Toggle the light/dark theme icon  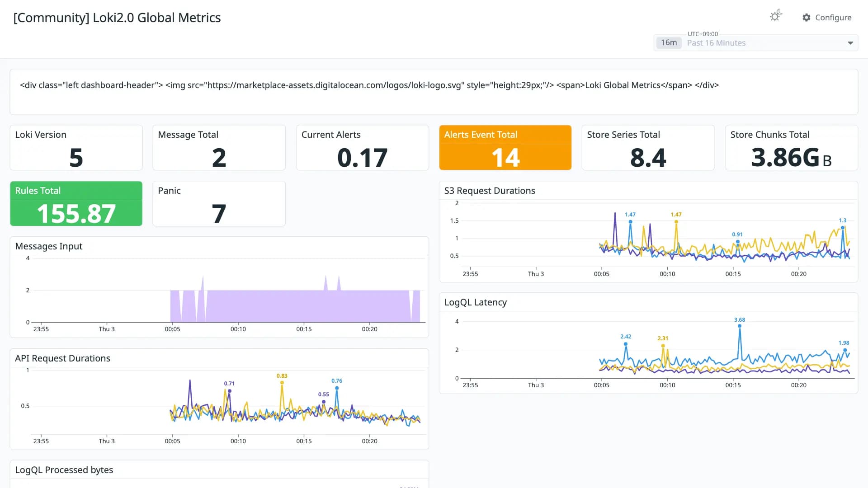click(x=776, y=16)
